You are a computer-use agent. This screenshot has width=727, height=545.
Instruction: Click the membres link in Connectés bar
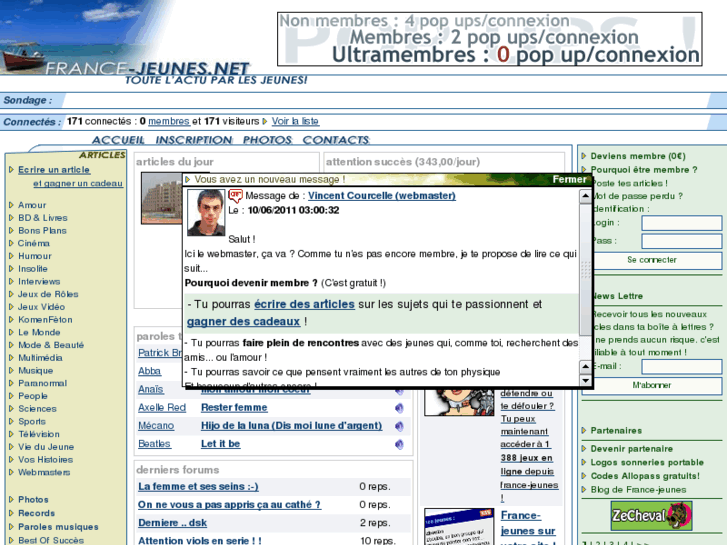169,122
